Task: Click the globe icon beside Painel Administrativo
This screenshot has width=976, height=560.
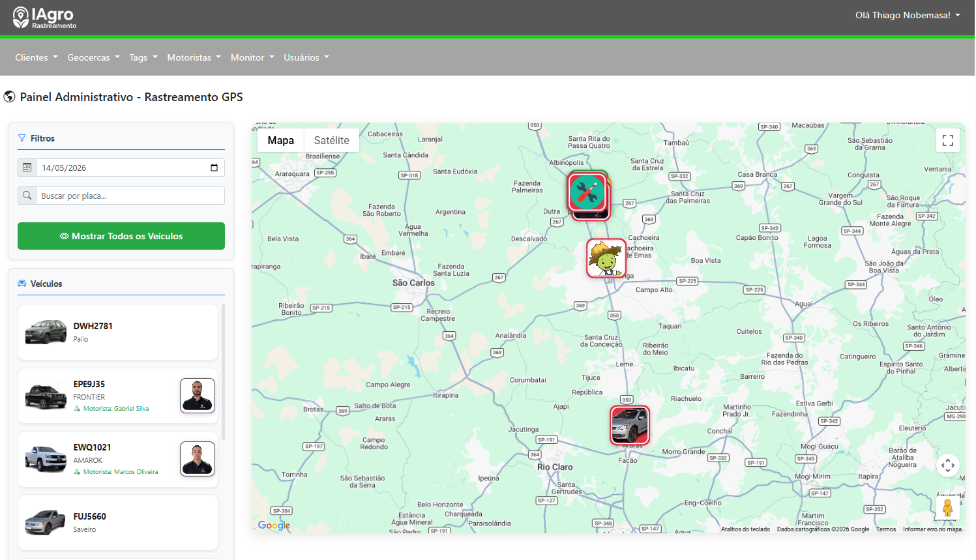Action: click(x=9, y=97)
